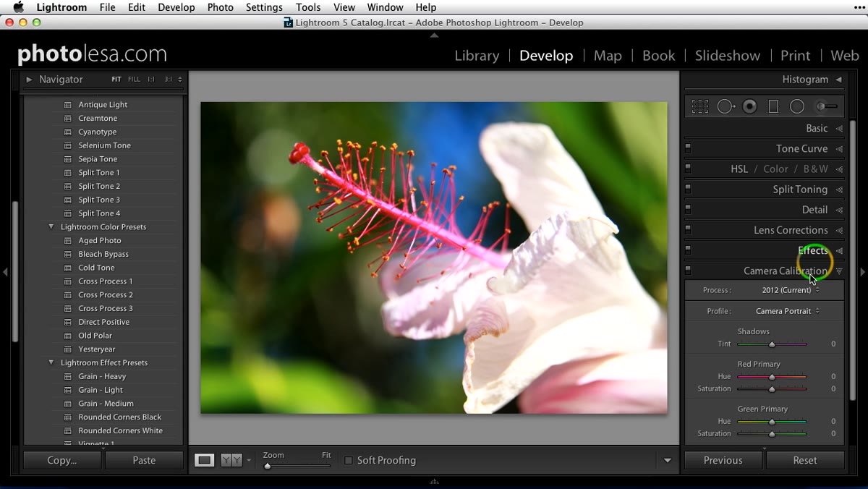Open the Settings menu
868x489 pixels.
click(x=264, y=7)
